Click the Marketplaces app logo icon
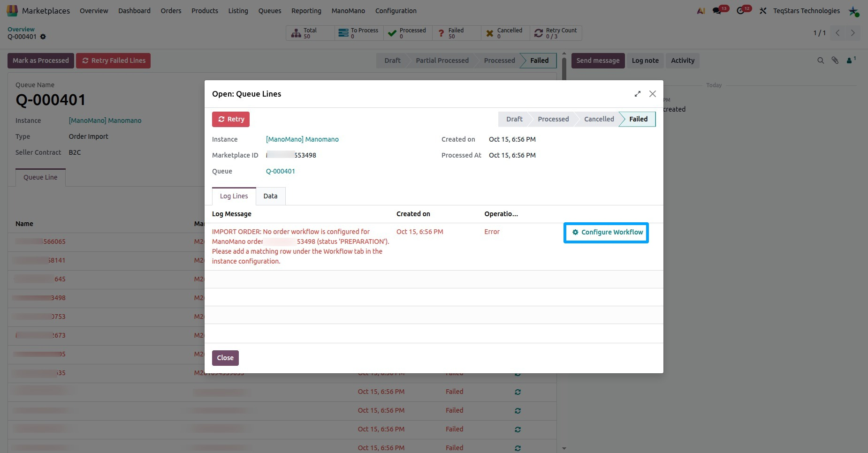The height and width of the screenshot is (453, 868). [12, 10]
